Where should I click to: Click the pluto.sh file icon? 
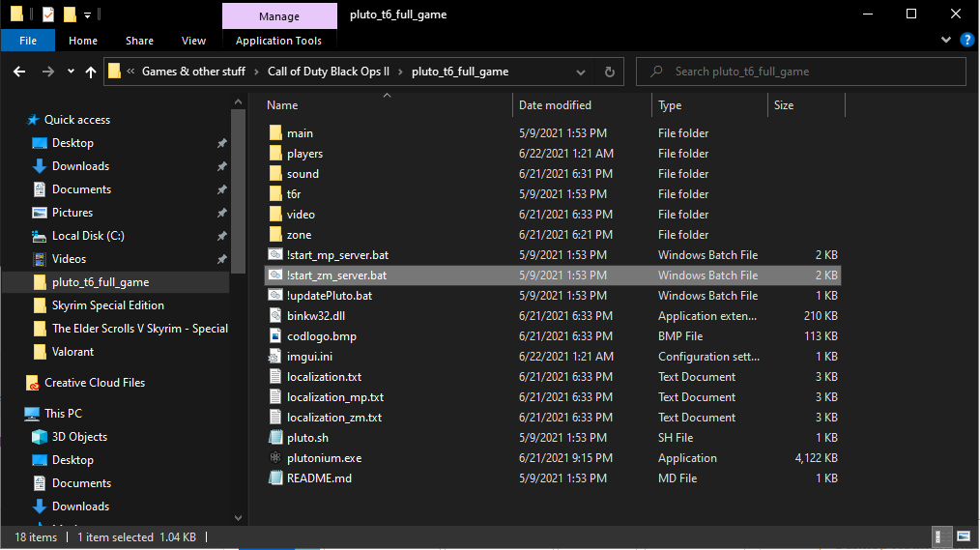[x=275, y=438]
